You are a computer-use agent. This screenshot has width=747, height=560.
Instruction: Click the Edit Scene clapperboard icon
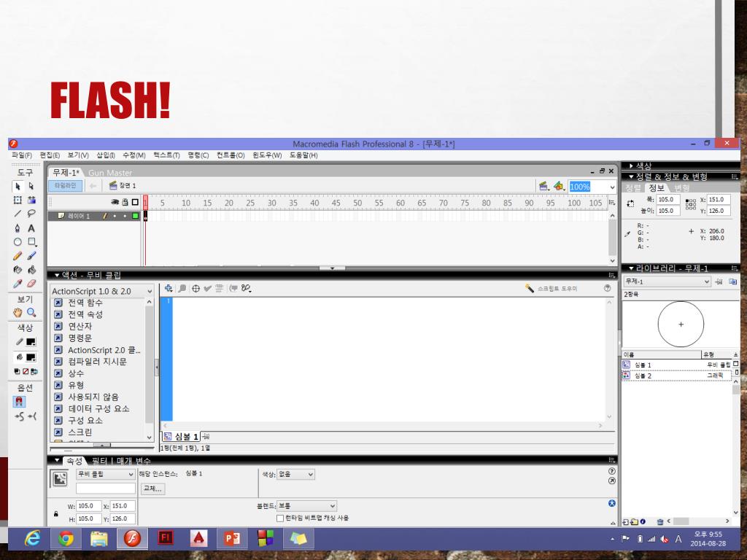543,186
